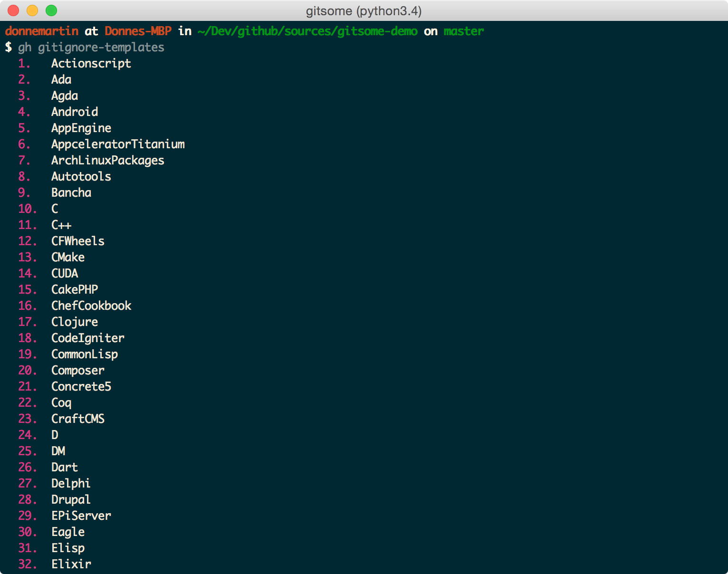Click the branch name 'master'

(x=464, y=31)
